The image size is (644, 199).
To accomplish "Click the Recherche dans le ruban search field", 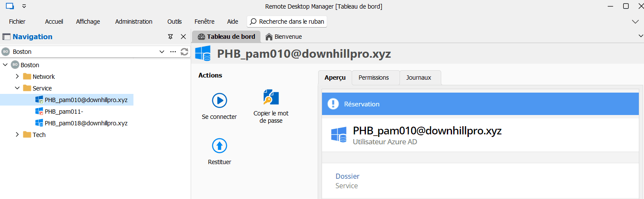I will point(287,22).
